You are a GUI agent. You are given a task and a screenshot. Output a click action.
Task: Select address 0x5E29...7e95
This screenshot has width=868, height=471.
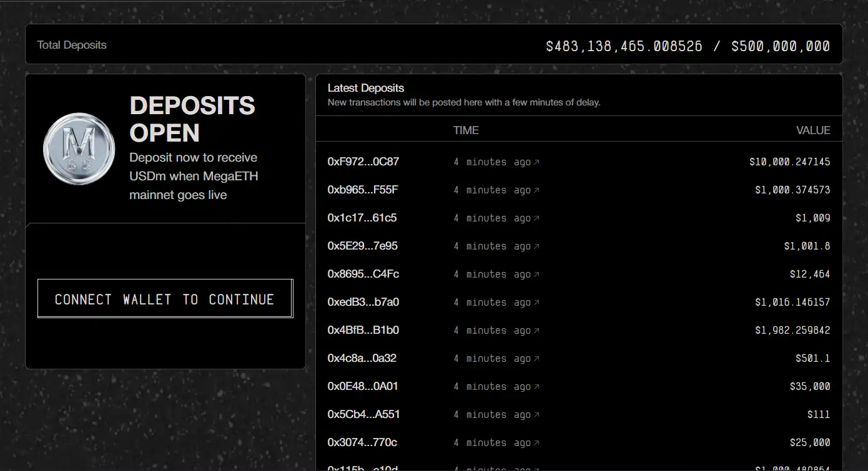pos(363,246)
